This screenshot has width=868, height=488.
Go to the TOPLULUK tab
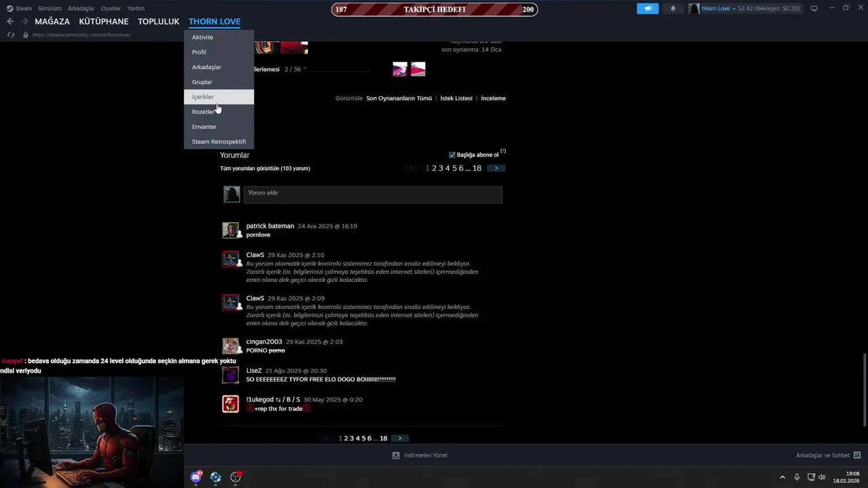pyautogui.click(x=159, y=22)
